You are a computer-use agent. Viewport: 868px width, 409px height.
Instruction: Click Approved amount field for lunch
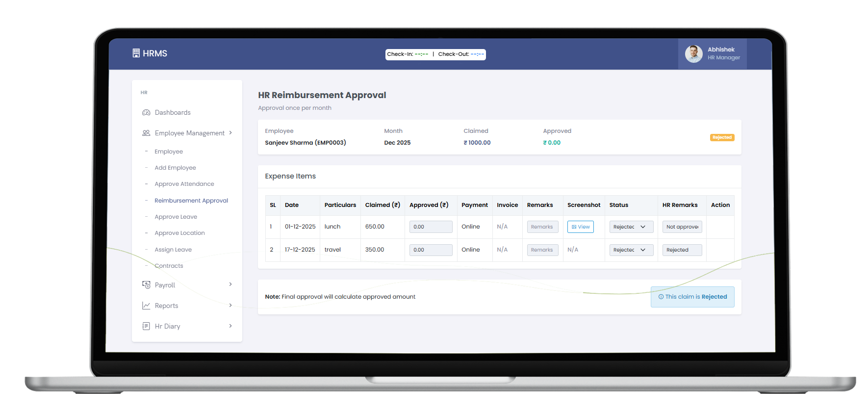pyautogui.click(x=431, y=227)
